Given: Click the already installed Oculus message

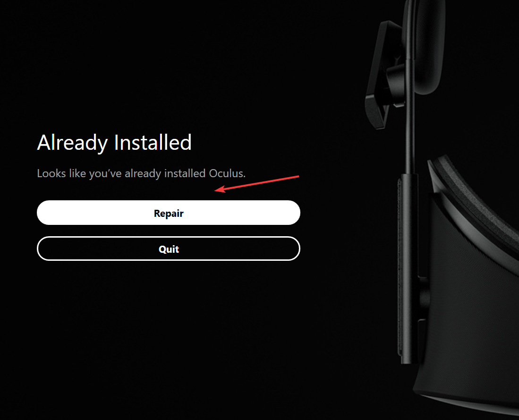Looking at the screenshot, I should (x=141, y=173).
